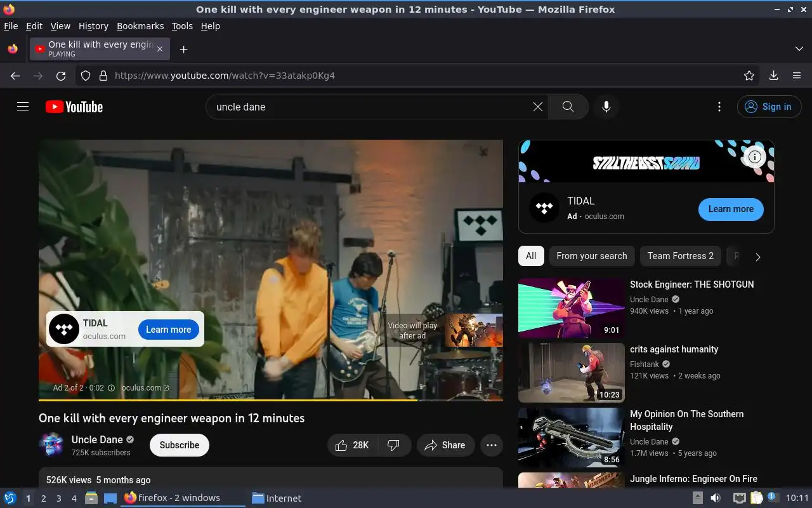Open the shield tracking protection icon

86,76
